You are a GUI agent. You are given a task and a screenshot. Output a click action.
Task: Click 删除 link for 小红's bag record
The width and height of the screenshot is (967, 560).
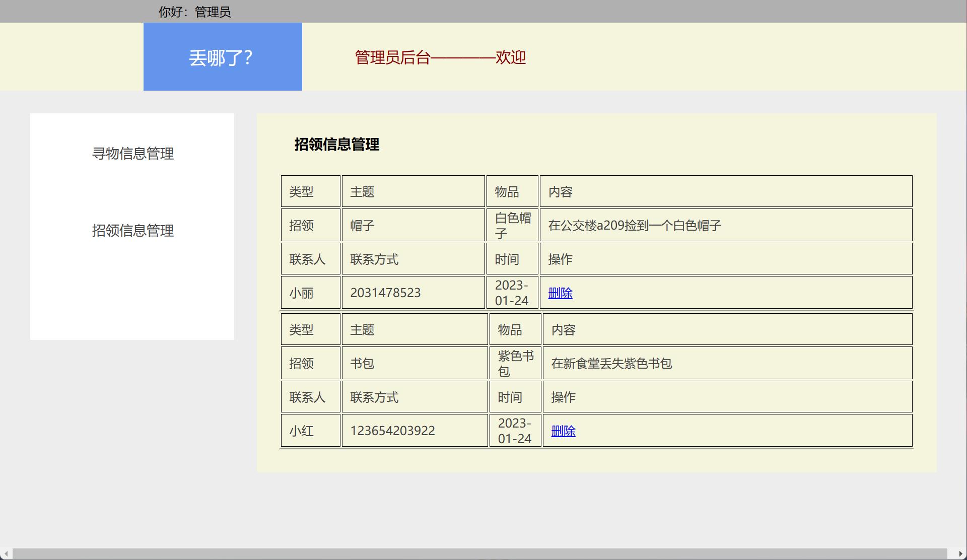[x=563, y=431]
